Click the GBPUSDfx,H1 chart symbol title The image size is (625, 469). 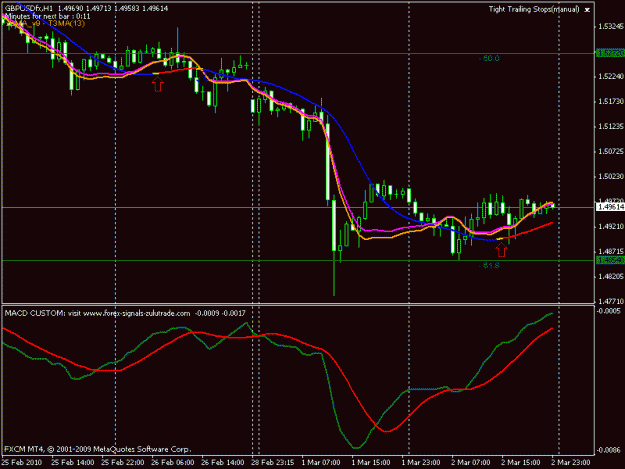pos(29,8)
